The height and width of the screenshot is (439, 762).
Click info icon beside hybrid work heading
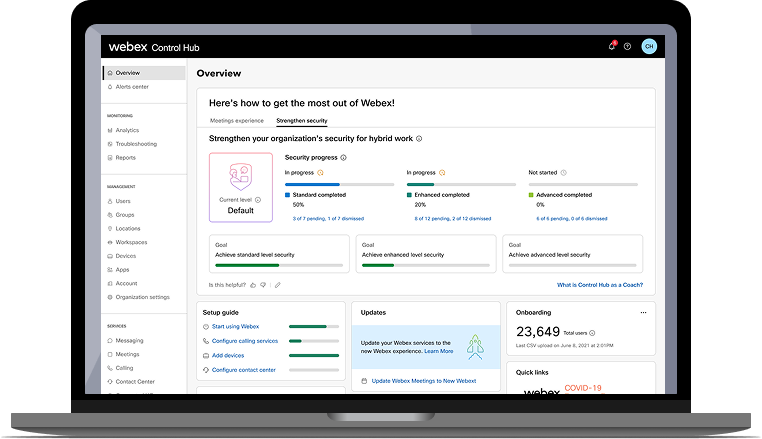click(x=419, y=139)
